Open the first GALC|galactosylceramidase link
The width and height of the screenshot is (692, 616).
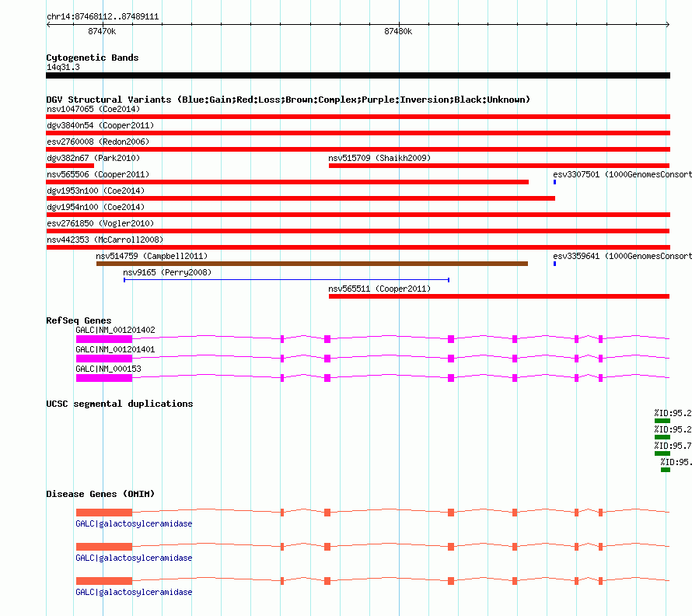click(x=134, y=523)
